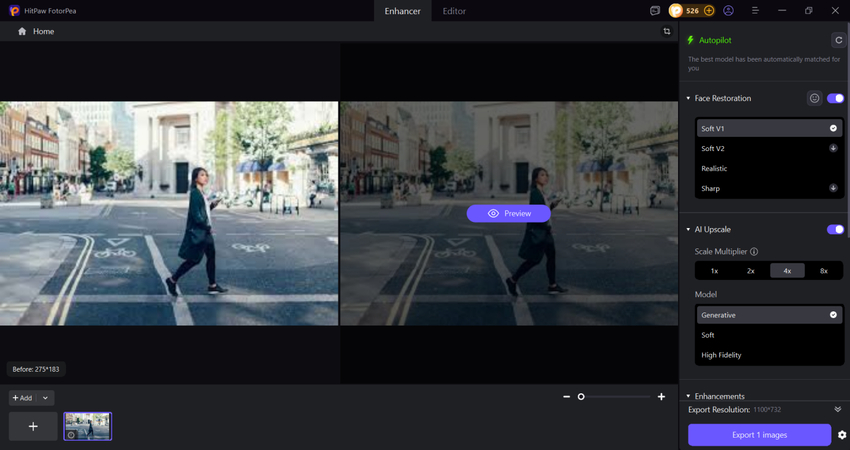
Task: Click the zoom slider handle
Action: click(581, 397)
